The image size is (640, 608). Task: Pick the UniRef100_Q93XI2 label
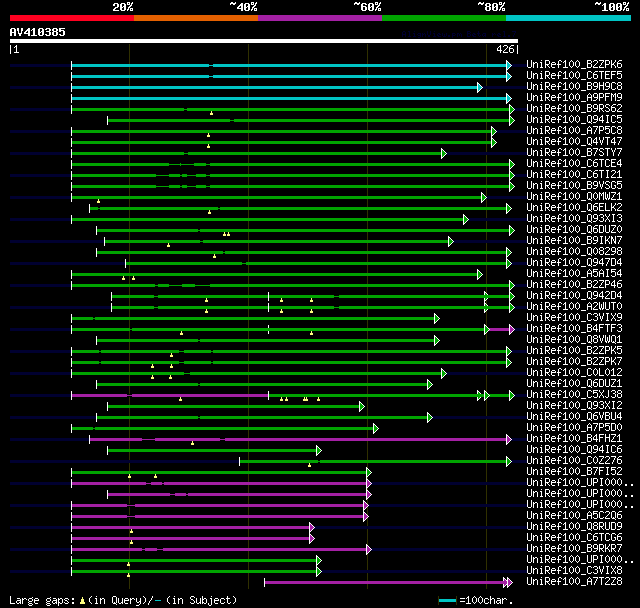point(574,406)
